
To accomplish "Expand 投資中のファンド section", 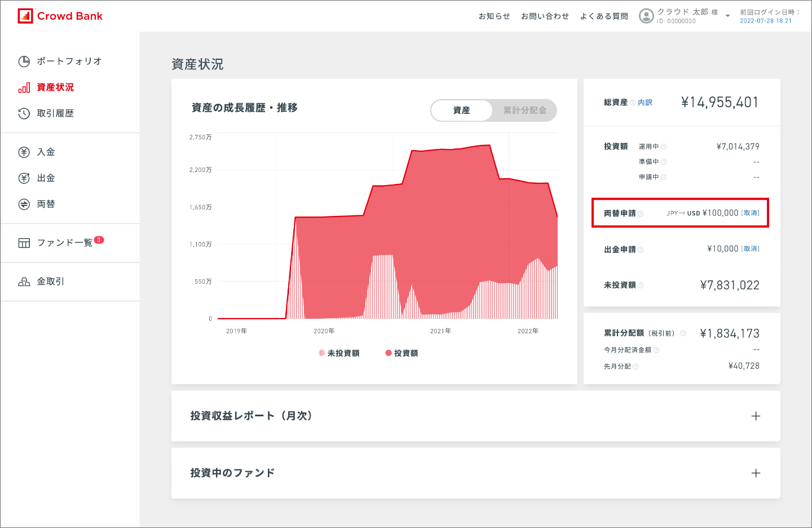I will [756, 473].
